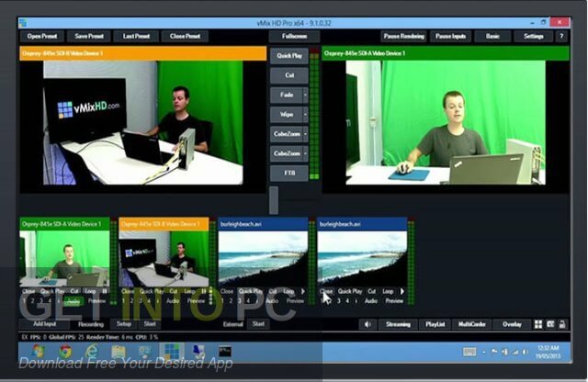Viewport: 588px width, 382px height.
Task: Click the FTB fade-to-black button
Action: pos(289,174)
